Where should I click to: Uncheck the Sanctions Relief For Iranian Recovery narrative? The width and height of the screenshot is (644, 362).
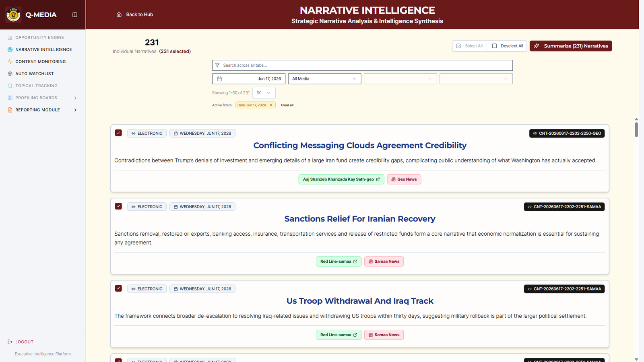click(118, 206)
